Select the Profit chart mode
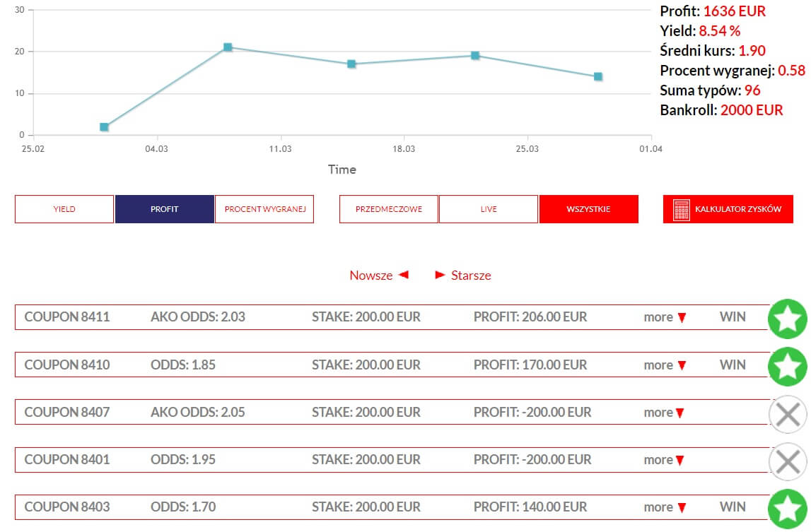Image resolution: width=811 pixels, height=532 pixels. click(x=164, y=209)
